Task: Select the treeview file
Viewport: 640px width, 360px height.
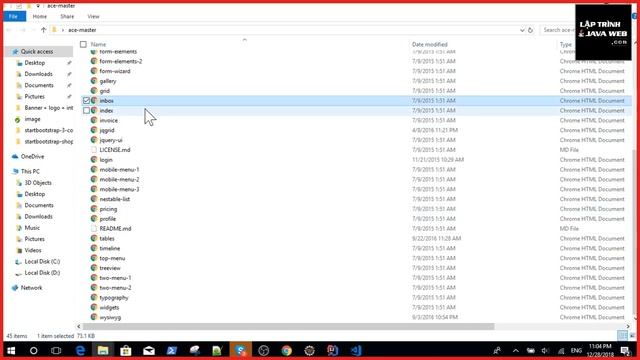Action: click(110, 268)
